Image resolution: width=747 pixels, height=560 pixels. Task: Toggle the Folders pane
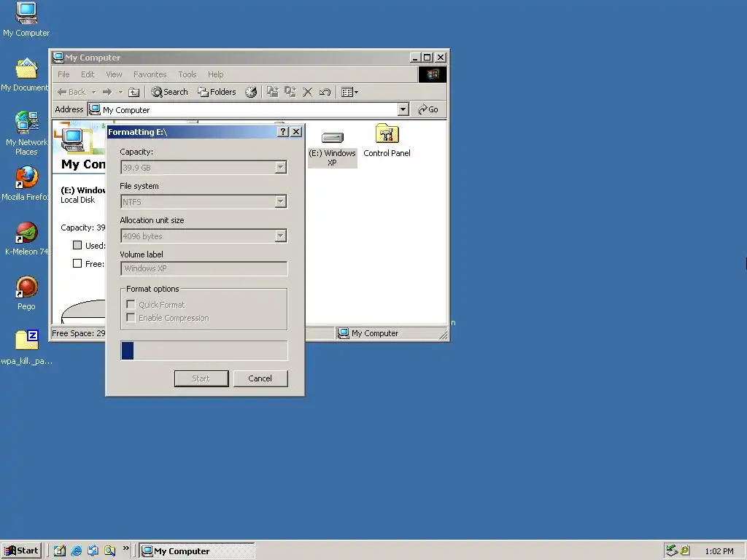pos(217,92)
